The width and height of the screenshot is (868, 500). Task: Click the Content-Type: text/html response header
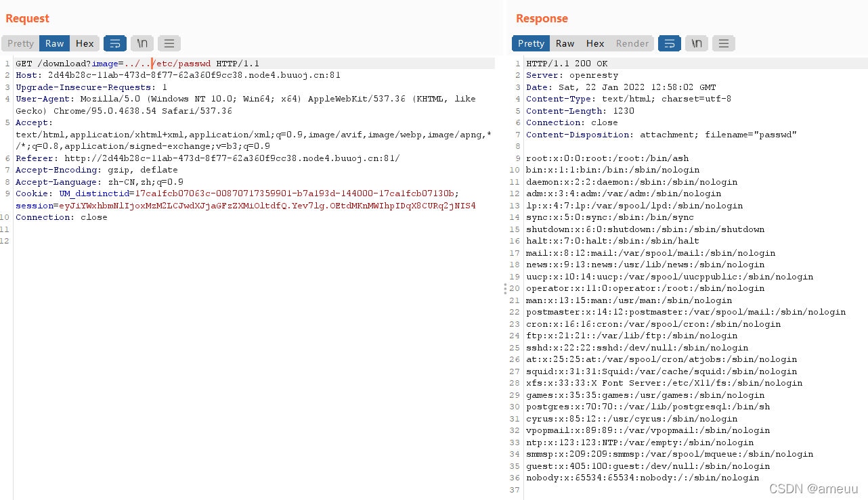(629, 99)
